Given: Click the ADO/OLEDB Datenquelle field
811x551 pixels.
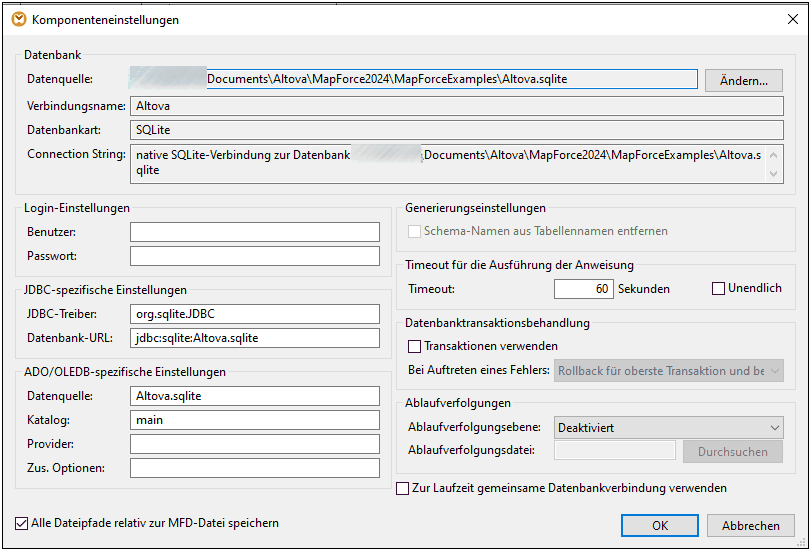Looking at the screenshot, I should point(255,396).
